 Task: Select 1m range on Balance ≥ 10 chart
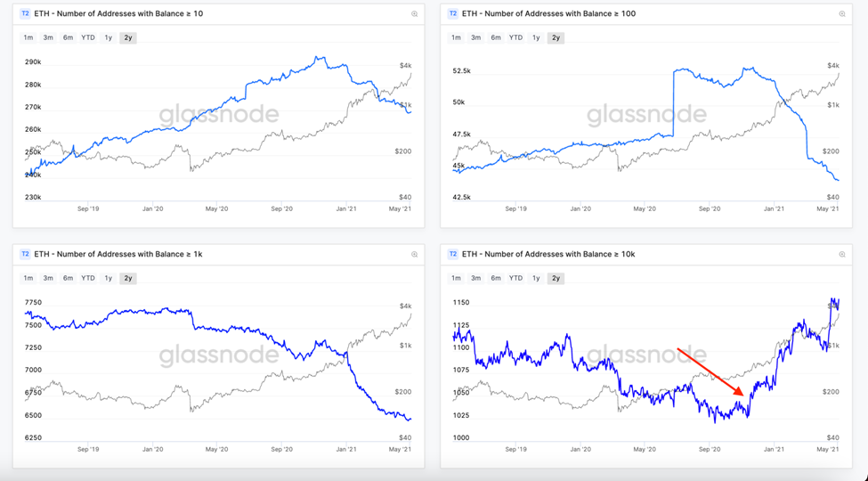28,37
